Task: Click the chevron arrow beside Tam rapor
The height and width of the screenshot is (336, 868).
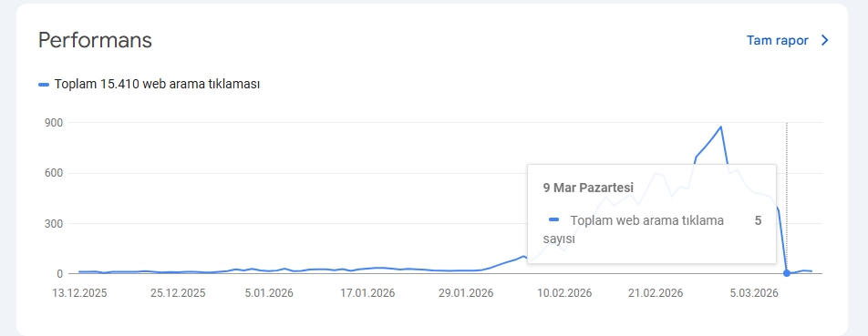Action: pyautogui.click(x=824, y=40)
